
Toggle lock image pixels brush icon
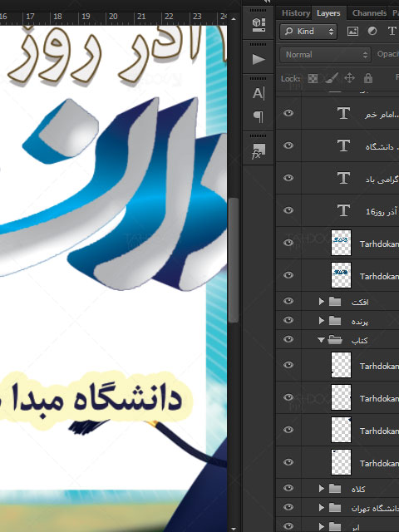point(331,79)
